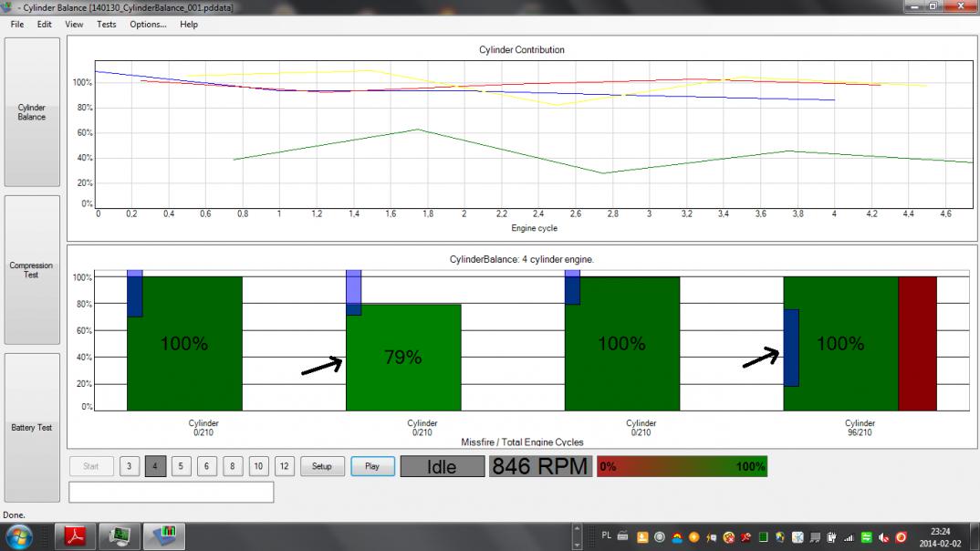This screenshot has height=551, width=980.
Task: Open the Options... menu
Action: pos(148,25)
